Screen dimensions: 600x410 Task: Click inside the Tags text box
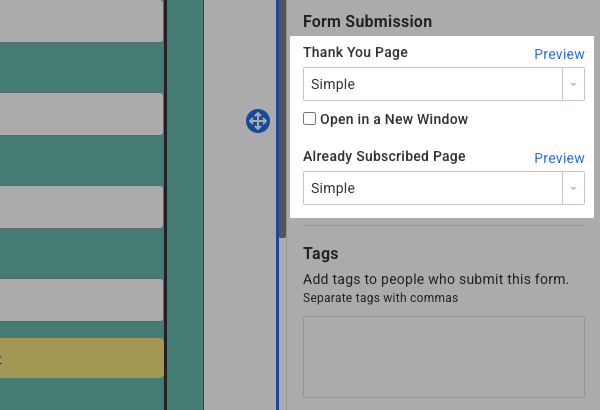443,357
